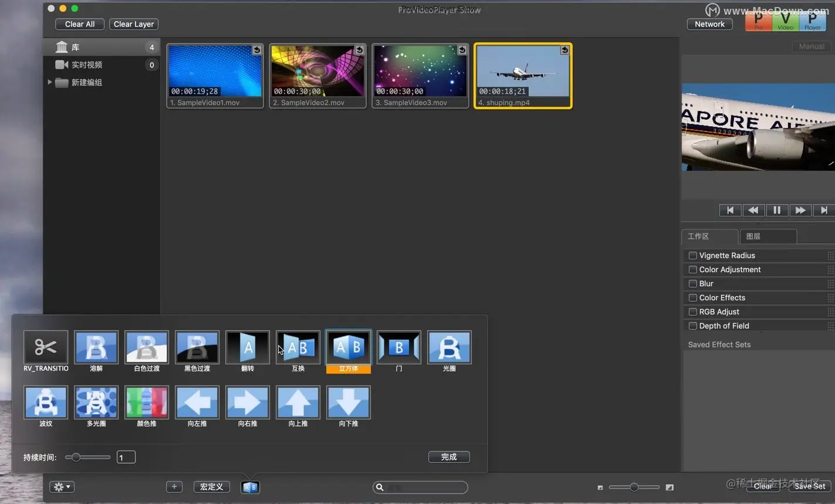Turn on the Color Effects checkbox

693,297
